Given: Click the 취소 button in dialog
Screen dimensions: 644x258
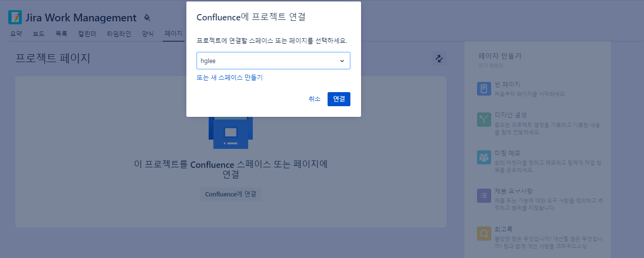Looking at the screenshot, I should tap(314, 99).
